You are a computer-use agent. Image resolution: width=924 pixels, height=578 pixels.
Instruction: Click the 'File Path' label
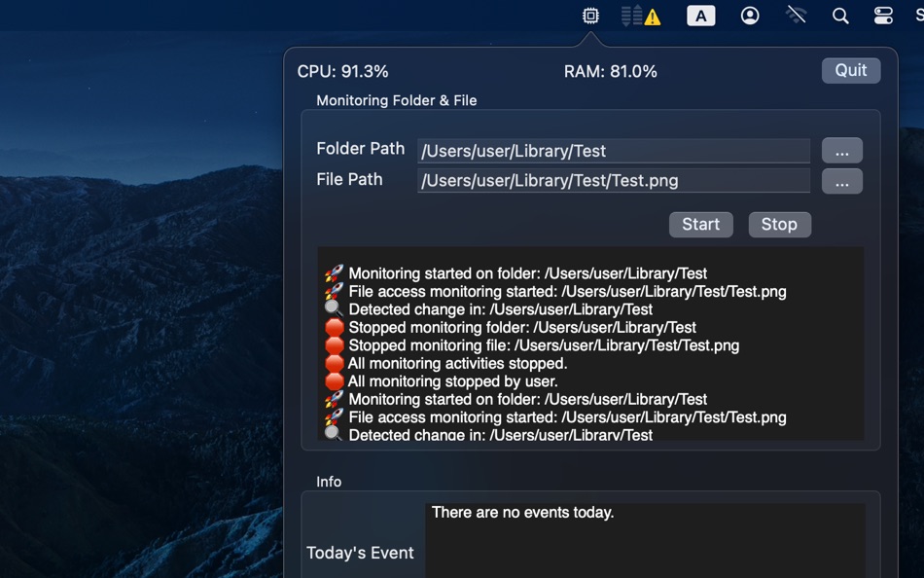tap(349, 179)
